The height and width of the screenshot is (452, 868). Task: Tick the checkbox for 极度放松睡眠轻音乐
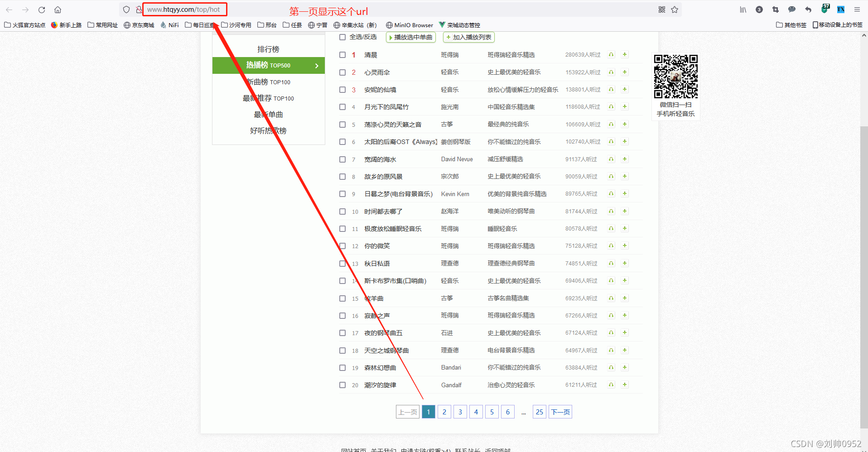(342, 229)
